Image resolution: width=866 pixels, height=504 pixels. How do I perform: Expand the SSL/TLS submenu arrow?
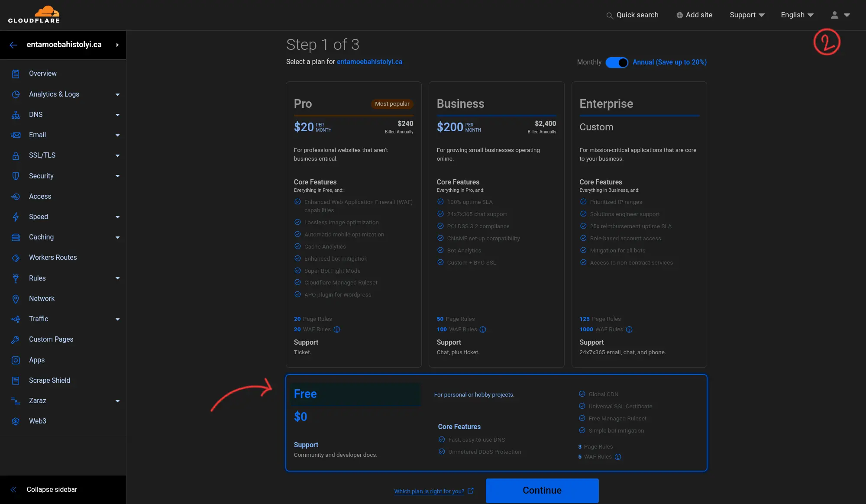[x=117, y=155]
